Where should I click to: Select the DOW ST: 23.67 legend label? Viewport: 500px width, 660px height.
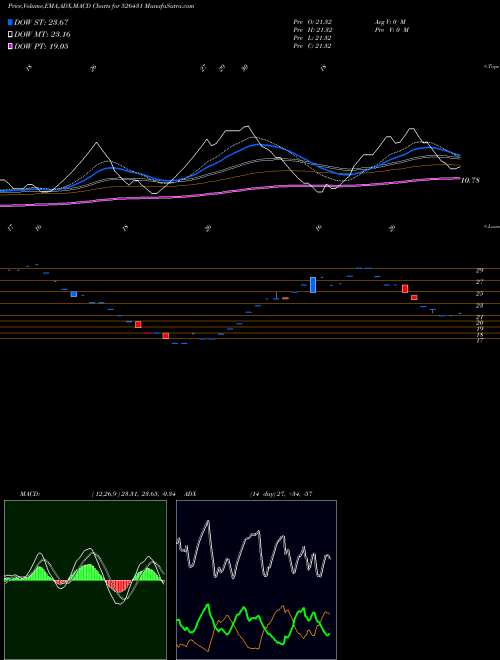pyautogui.click(x=41, y=22)
